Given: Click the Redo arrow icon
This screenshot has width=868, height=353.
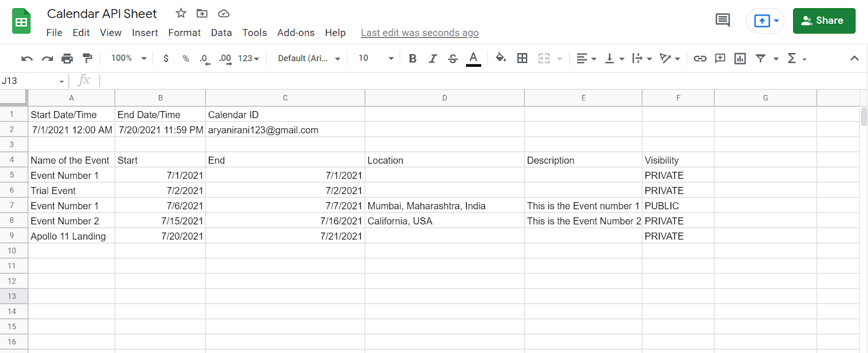Looking at the screenshot, I should pos(48,59).
